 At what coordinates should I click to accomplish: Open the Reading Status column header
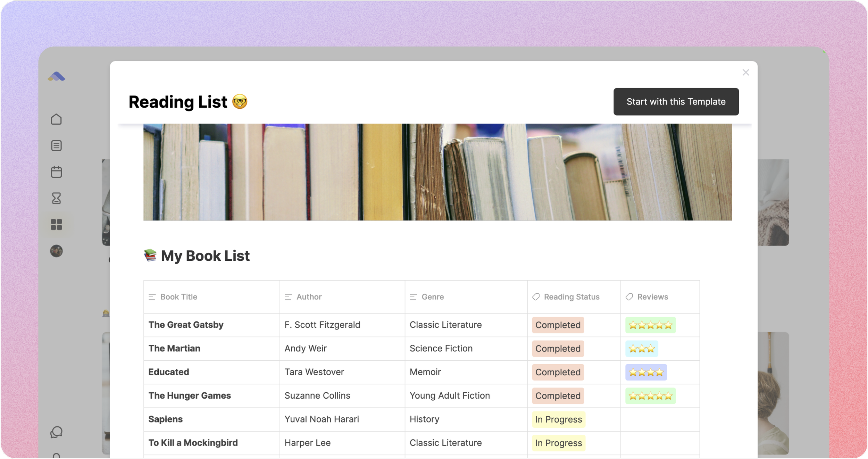[x=571, y=297]
